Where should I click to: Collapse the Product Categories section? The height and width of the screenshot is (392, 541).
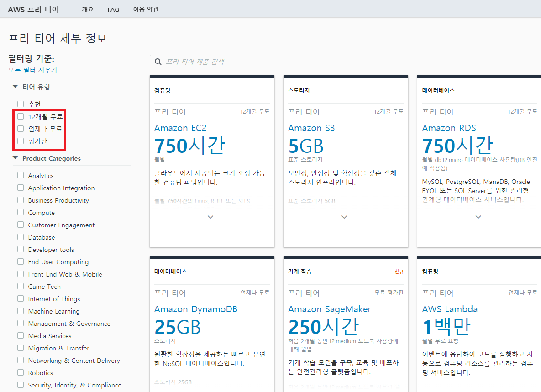point(15,158)
